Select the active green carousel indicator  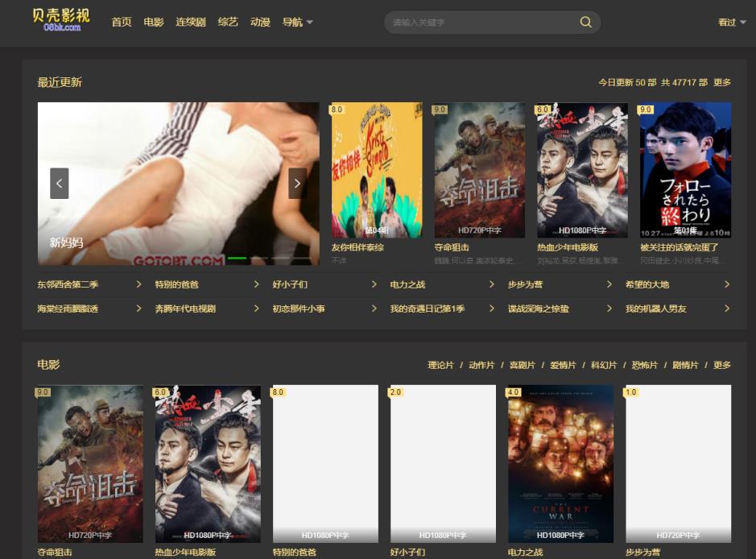coord(237,259)
